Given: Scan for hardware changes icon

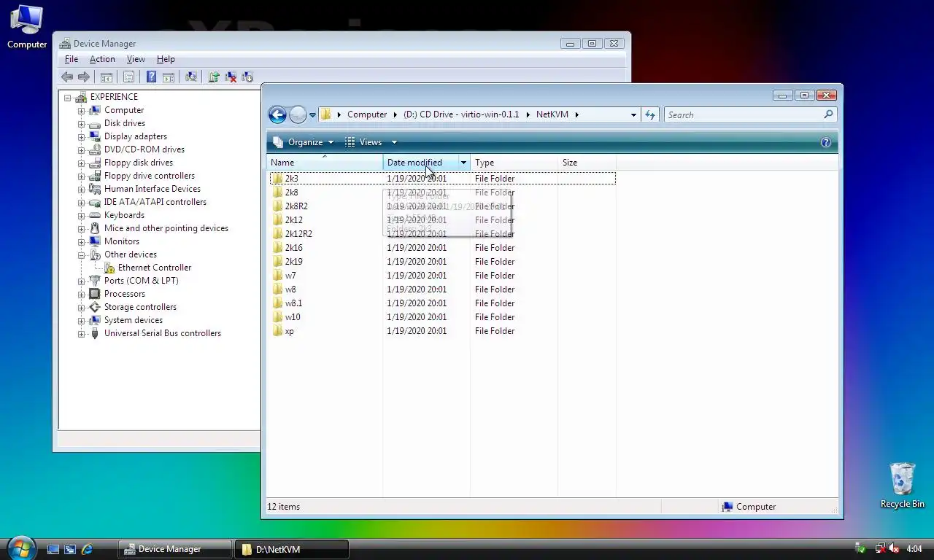Looking at the screenshot, I should tap(191, 77).
